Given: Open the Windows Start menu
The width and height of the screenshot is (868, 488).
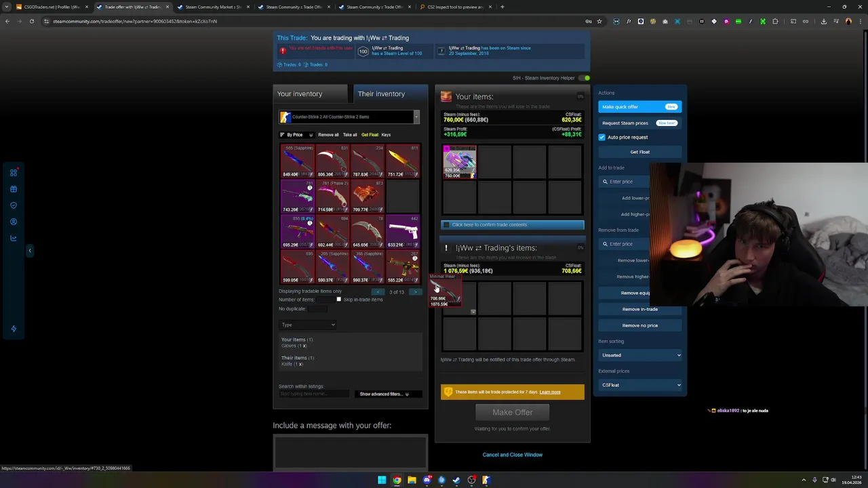Looking at the screenshot, I should 382,480.
